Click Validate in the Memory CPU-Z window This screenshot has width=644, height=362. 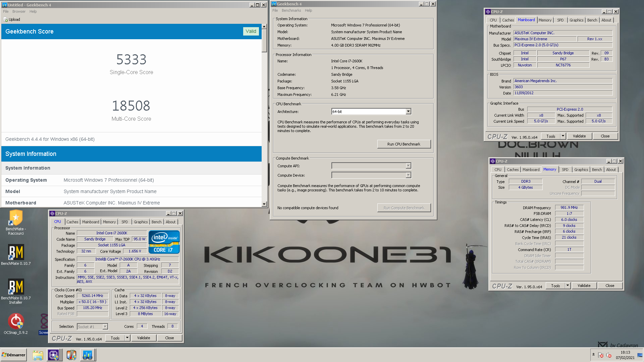pyautogui.click(x=584, y=286)
